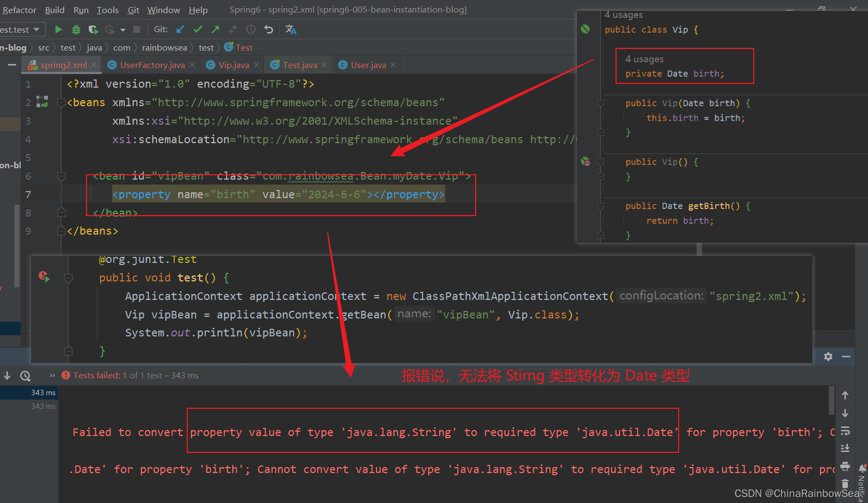This screenshot has width=868, height=503.
Task: Collapse the getBirth() method fold
Action: (601, 206)
